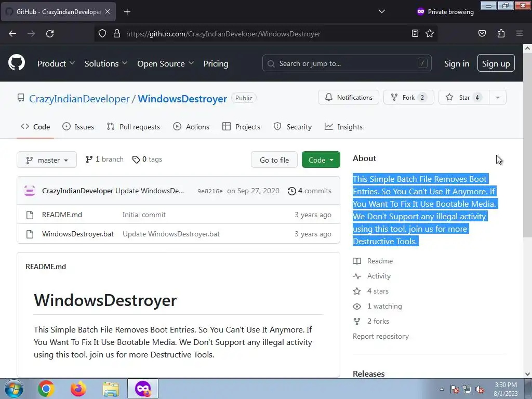This screenshot has height=399, width=532.
Task: Click the commit history clock icon
Action: tap(292, 191)
